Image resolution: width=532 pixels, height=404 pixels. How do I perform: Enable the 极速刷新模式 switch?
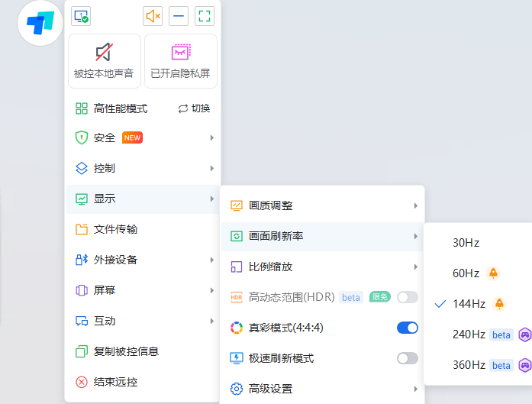[x=408, y=358]
